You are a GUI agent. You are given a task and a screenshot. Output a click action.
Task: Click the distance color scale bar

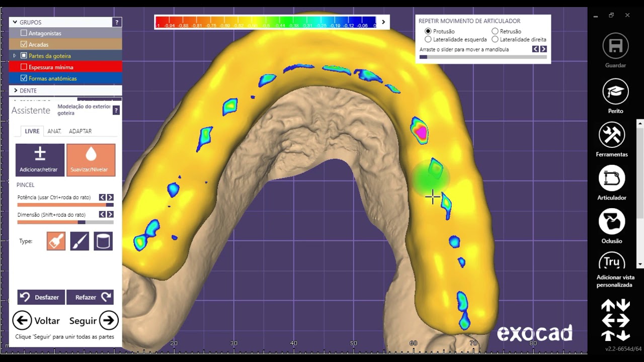pyautogui.click(x=265, y=22)
